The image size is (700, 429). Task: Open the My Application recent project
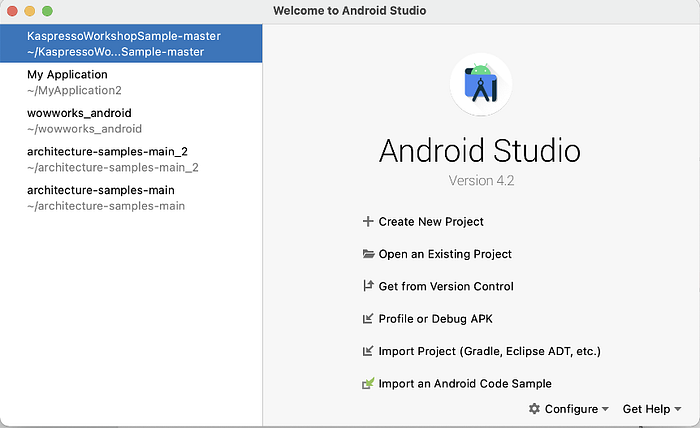(x=131, y=82)
